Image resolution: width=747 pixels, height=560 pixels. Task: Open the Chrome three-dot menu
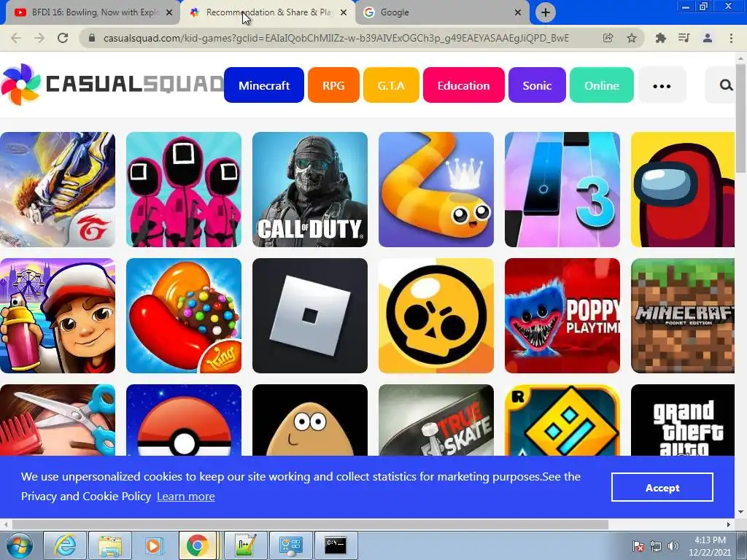[x=731, y=38]
